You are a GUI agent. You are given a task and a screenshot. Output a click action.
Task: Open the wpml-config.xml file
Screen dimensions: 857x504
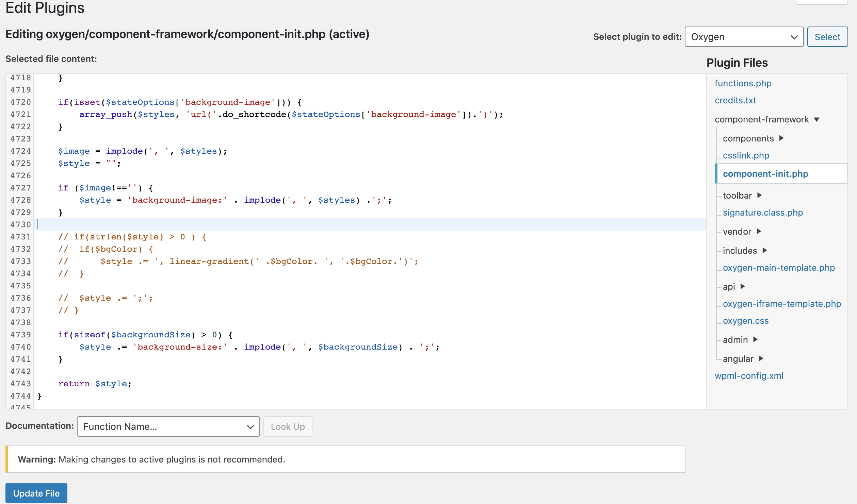(749, 376)
